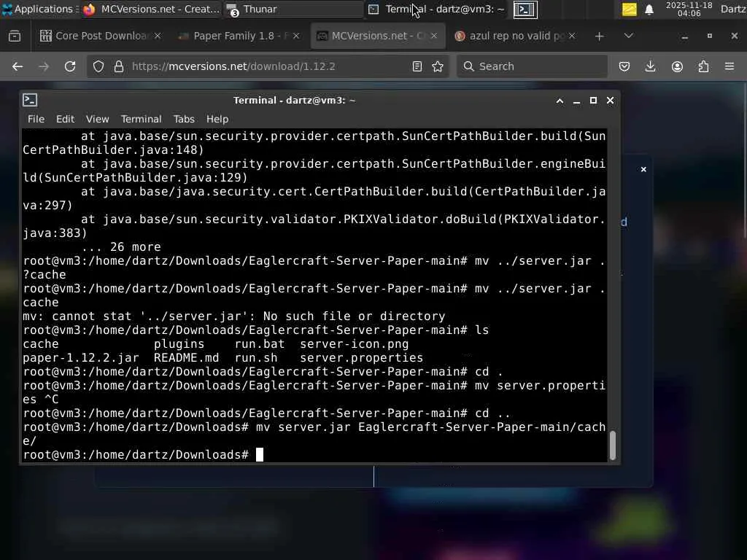Click the server.properties text in ls output
The width and height of the screenshot is (747, 560).
(362, 357)
